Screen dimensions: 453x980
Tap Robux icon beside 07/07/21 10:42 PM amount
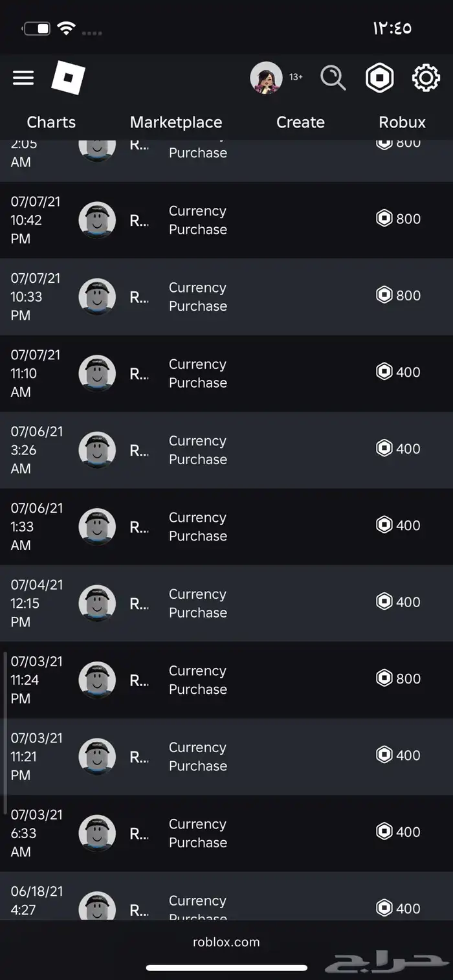pos(384,219)
